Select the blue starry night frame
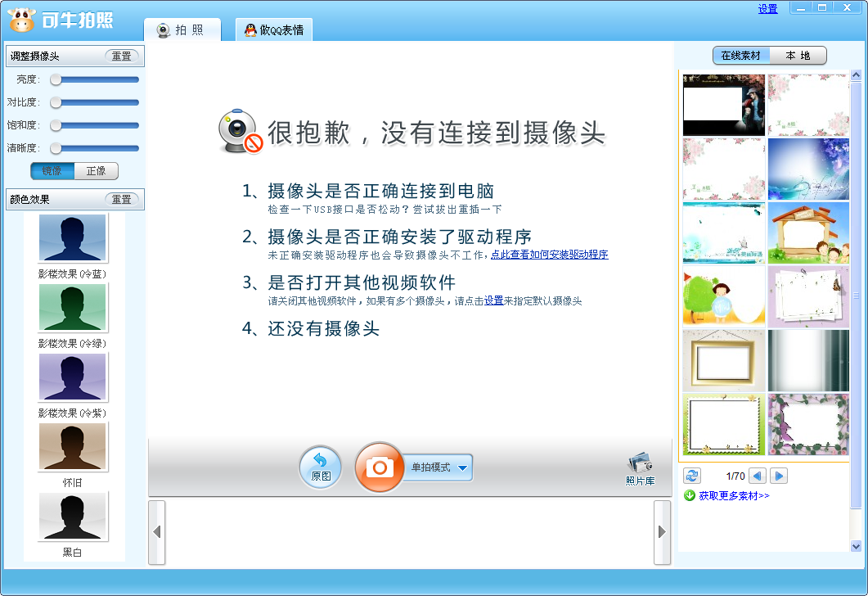Viewport: 868px width, 596px height. 808,169
